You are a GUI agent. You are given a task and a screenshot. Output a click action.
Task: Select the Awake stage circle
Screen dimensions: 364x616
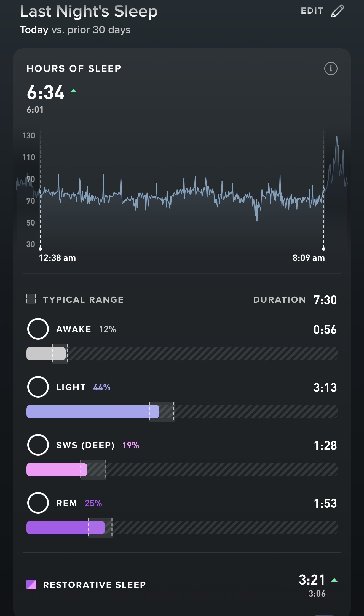38,329
